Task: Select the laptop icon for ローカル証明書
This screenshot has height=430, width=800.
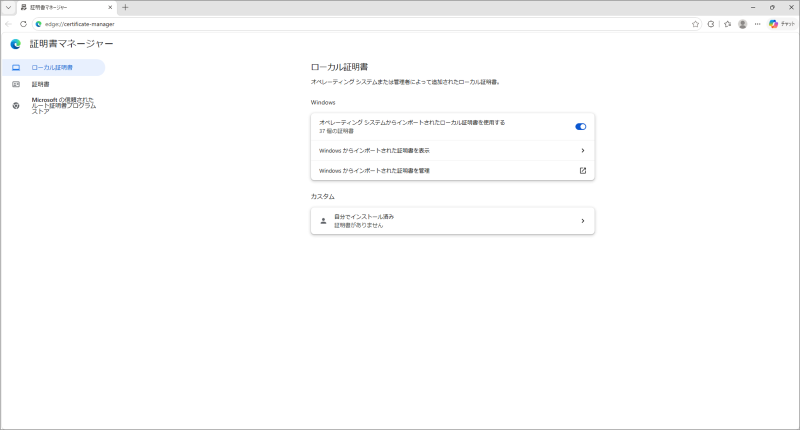Action: (16, 67)
